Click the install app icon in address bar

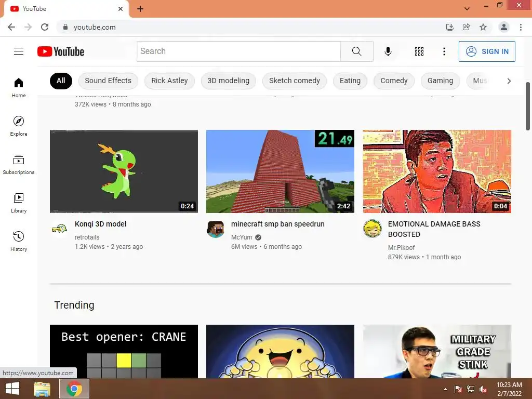pyautogui.click(x=449, y=27)
